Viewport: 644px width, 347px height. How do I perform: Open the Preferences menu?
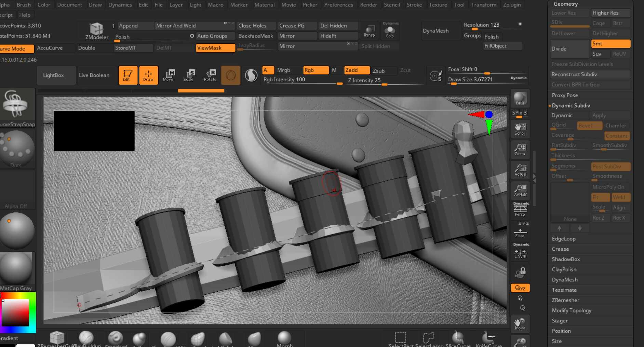pos(338,5)
